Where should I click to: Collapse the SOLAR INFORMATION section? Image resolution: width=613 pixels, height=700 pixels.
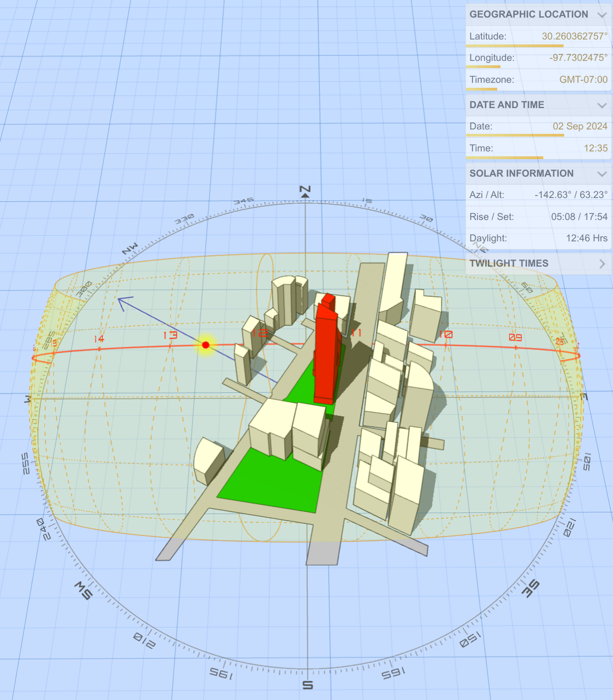point(601,174)
